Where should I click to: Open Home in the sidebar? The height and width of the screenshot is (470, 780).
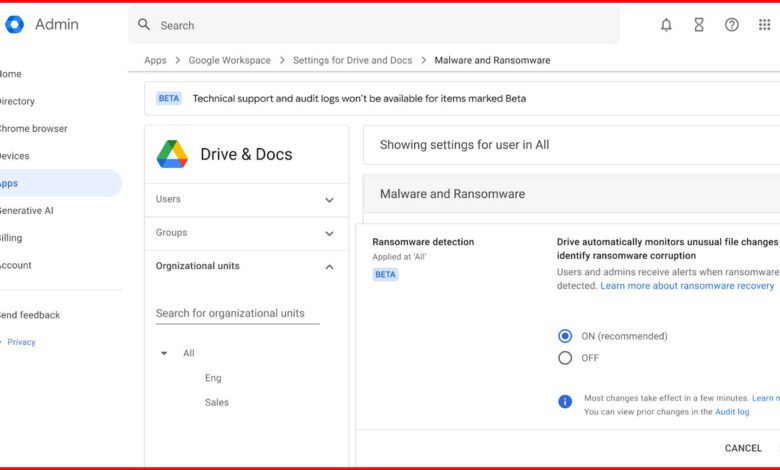click(x=10, y=74)
